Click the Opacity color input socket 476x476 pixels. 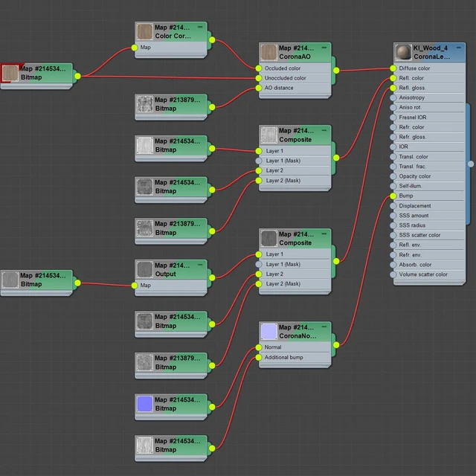pyautogui.click(x=393, y=176)
